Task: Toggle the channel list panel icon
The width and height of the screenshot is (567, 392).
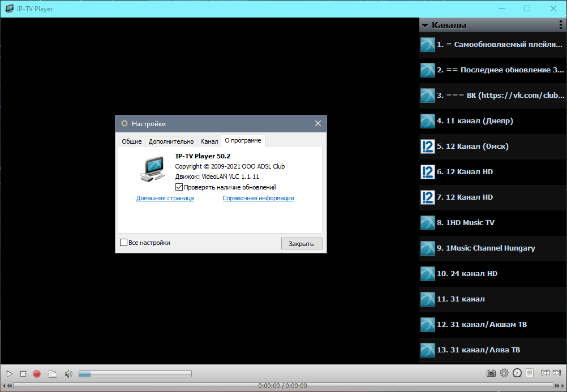Action: click(530, 373)
